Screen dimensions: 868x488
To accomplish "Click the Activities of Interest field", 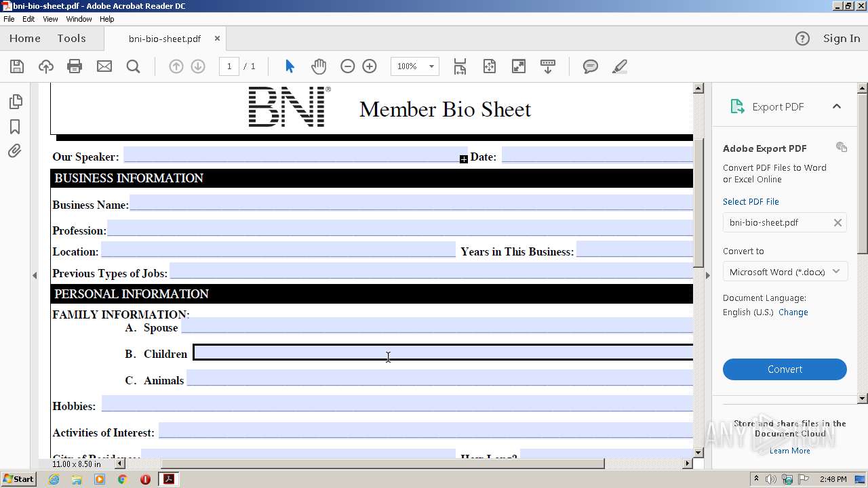I will click(426, 430).
